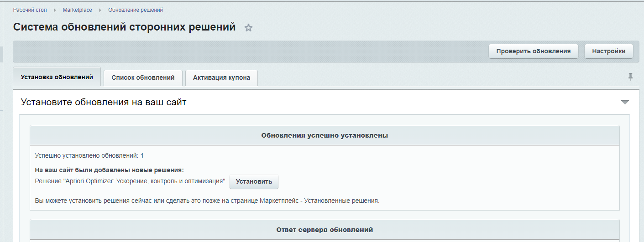Open breadcrumb arrow after 'Marketplace'
The width and height of the screenshot is (644, 242).
click(x=100, y=10)
